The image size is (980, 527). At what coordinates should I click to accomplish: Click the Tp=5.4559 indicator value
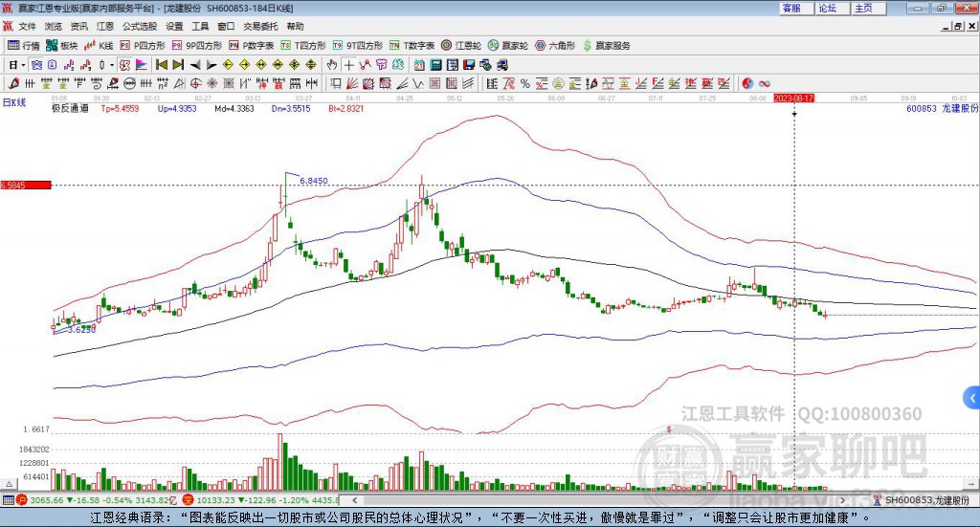pos(120,108)
